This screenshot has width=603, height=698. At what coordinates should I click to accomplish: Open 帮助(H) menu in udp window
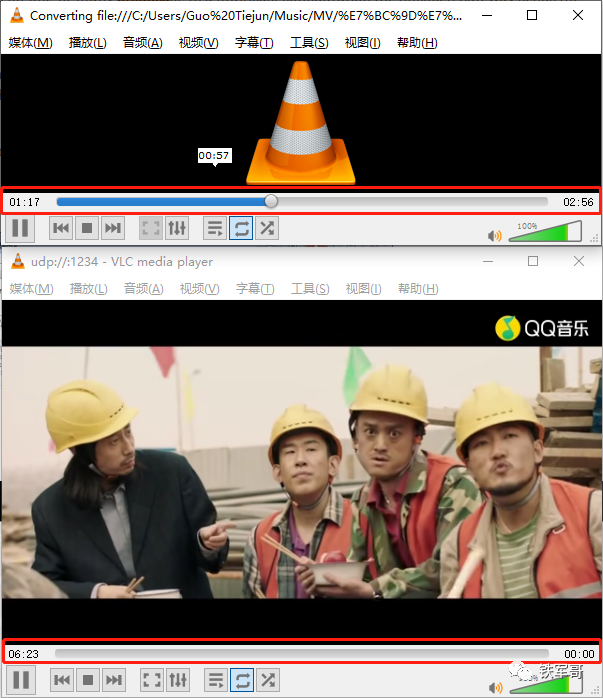click(x=418, y=289)
